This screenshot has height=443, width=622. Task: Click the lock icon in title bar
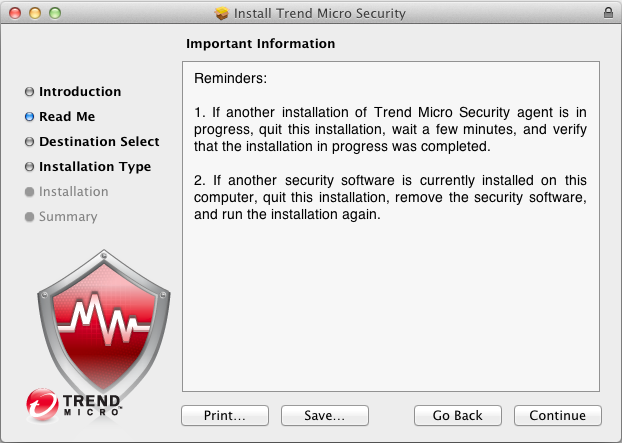(x=608, y=14)
